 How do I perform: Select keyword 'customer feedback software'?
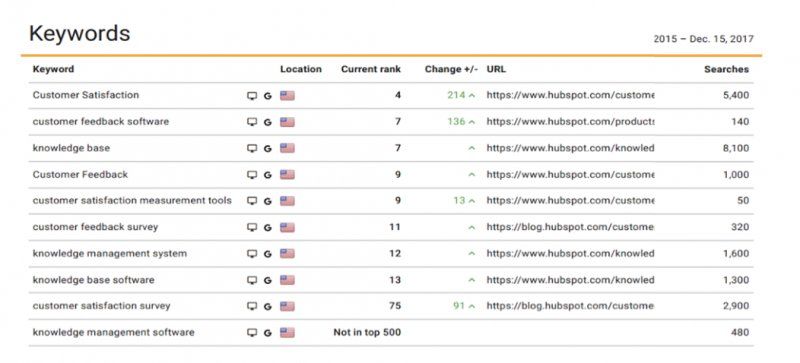pyautogui.click(x=101, y=122)
